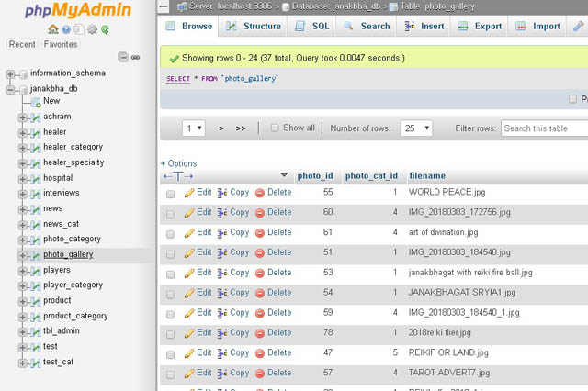The image size is (588, 391).
Task: Click the Copy icon for 2018reiki flier.jpg row
Action: point(222,333)
